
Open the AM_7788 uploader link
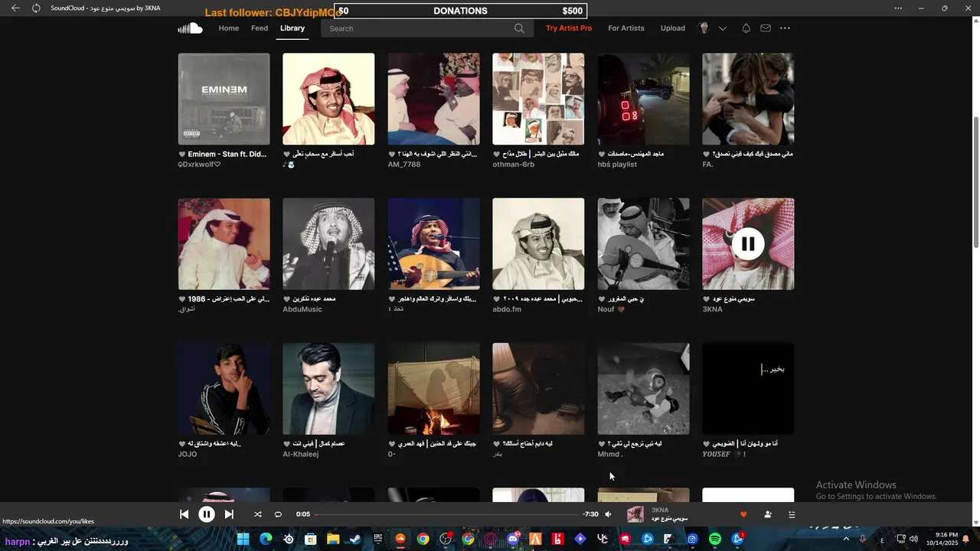tap(404, 165)
